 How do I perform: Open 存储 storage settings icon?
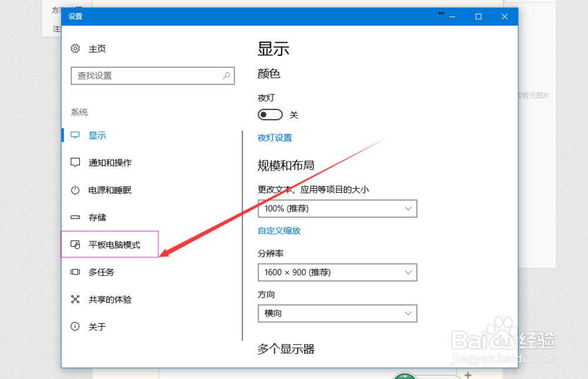coord(75,217)
